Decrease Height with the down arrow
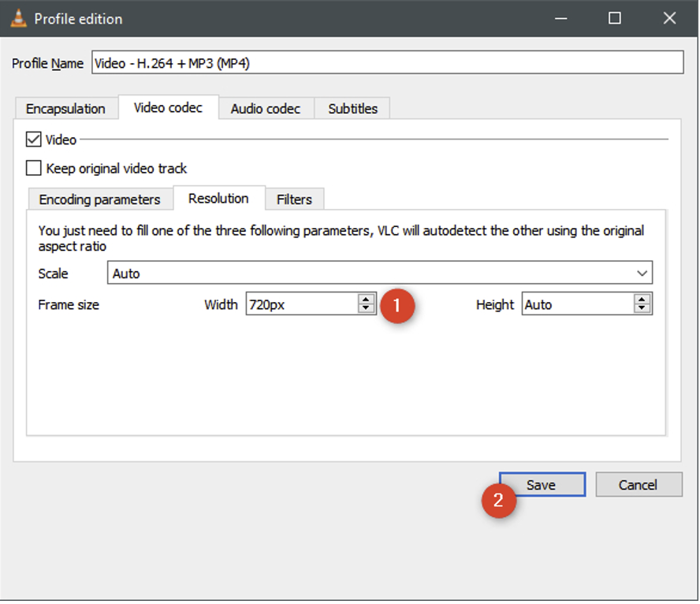Screen dimensions: 700x604 click(642, 308)
